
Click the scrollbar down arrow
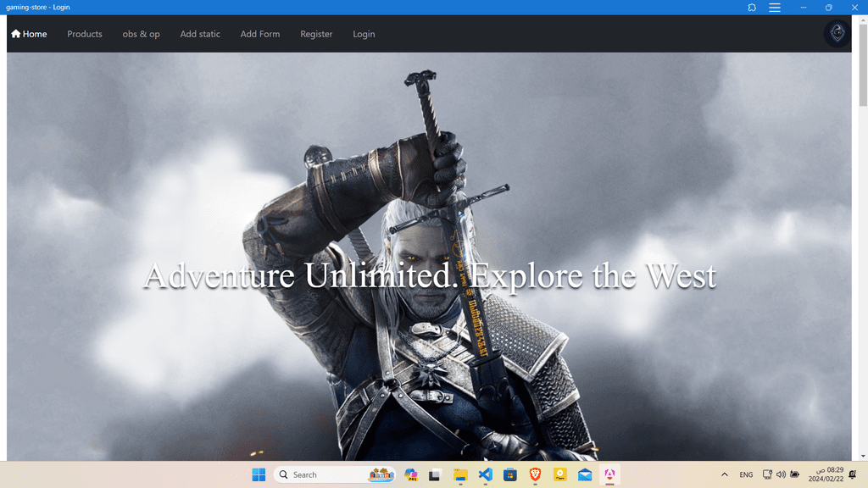pyautogui.click(x=863, y=457)
